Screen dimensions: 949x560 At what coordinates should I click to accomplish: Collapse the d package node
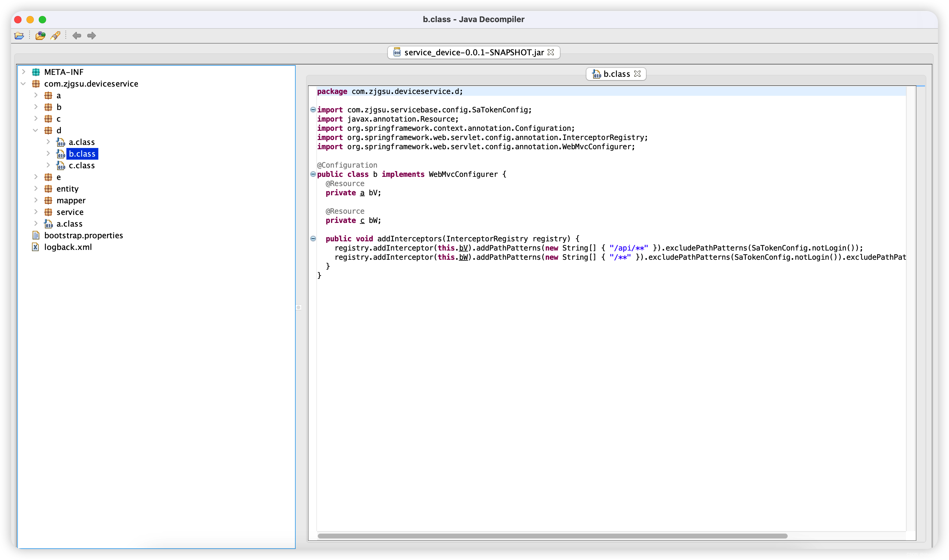(36, 130)
